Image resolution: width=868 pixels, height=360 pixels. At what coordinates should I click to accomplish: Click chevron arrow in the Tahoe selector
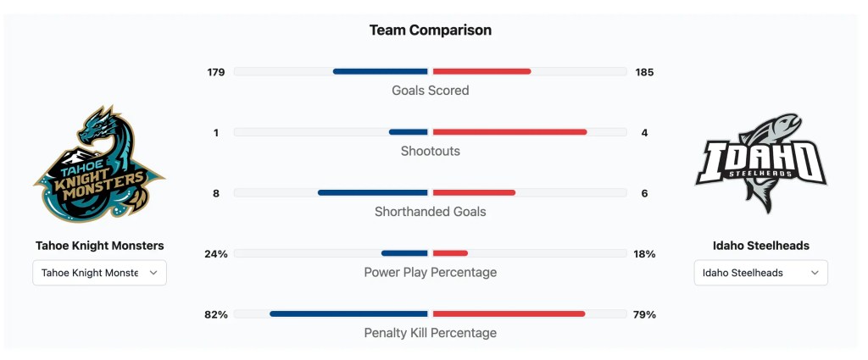coord(153,273)
